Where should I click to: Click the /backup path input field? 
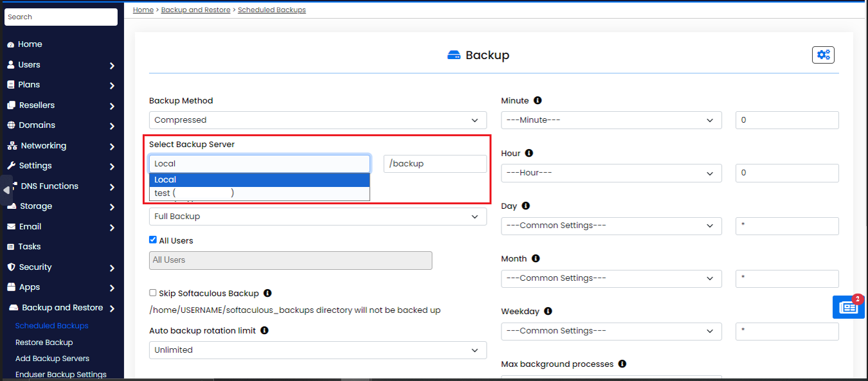coord(435,164)
